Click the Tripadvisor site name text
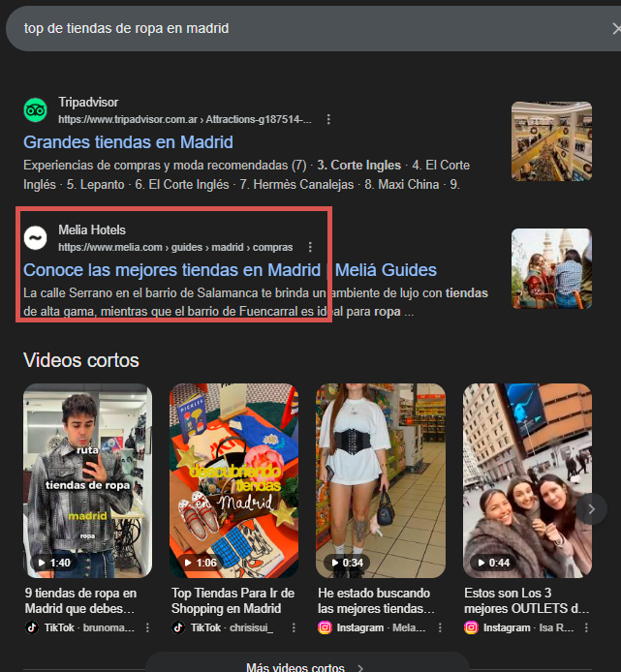This screenshot has height=672, width=621. pyautogui.click(x=88, y=102)
